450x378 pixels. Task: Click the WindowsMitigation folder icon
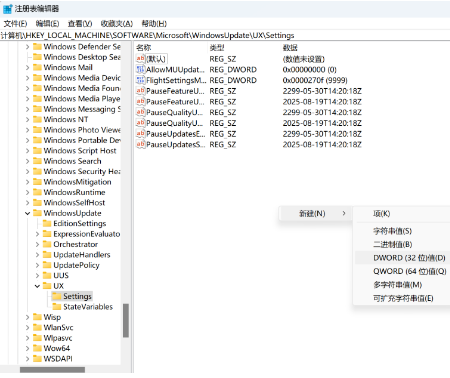click(37, 182)
